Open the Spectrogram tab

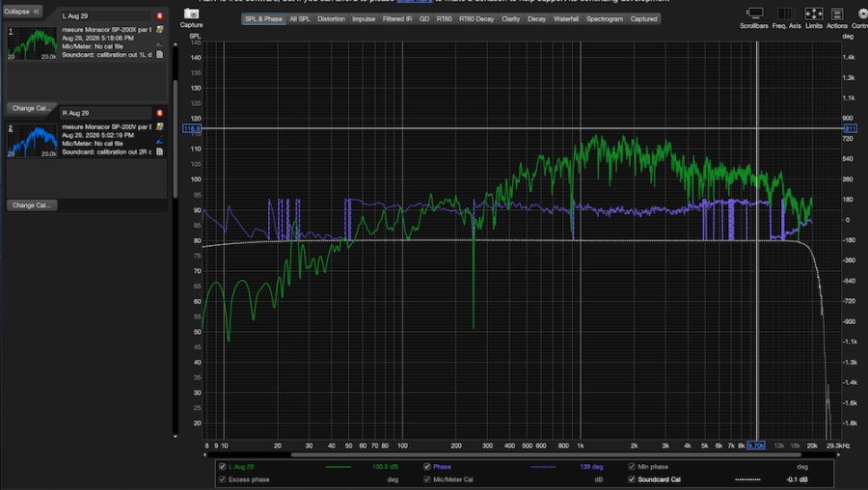(605, 19)
